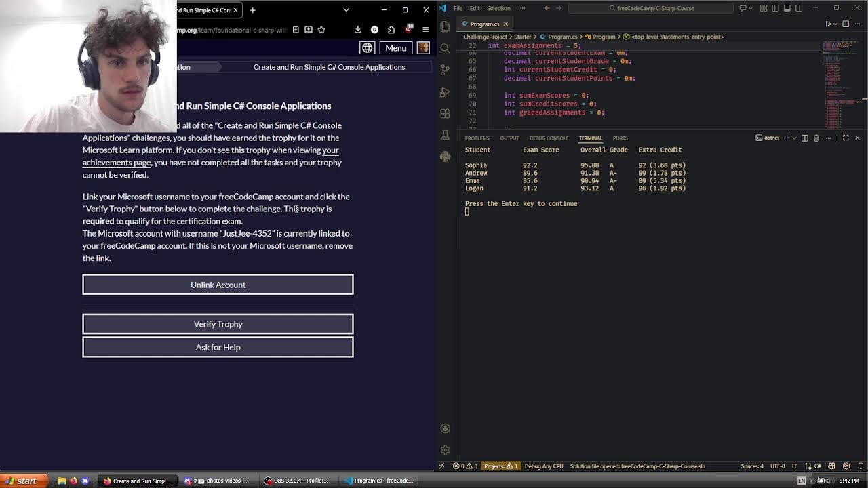The width and height of the screenshot is (868, 488).
Task: Bookmark this page with star icon
Action: click(x=321, y=30)
